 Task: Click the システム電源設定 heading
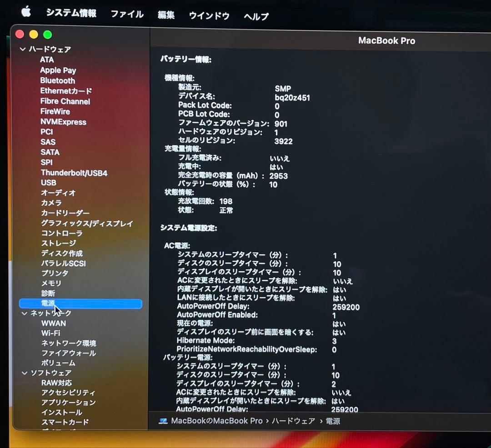click(x=189, y=228)
